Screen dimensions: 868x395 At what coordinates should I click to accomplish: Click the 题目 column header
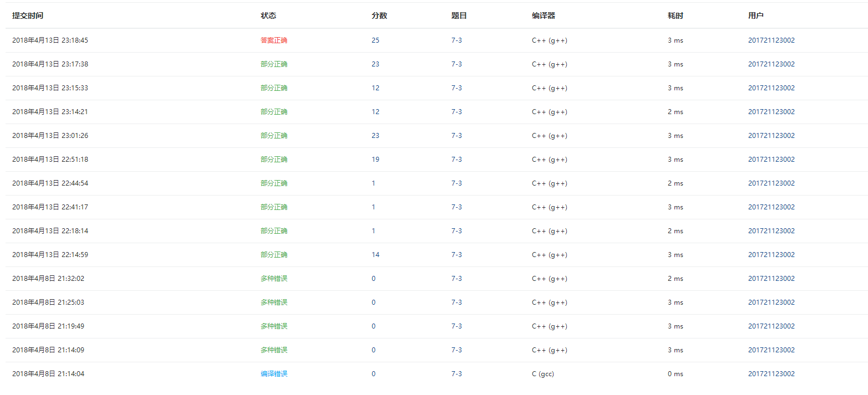pyautogui.click(x=459, y=16)
